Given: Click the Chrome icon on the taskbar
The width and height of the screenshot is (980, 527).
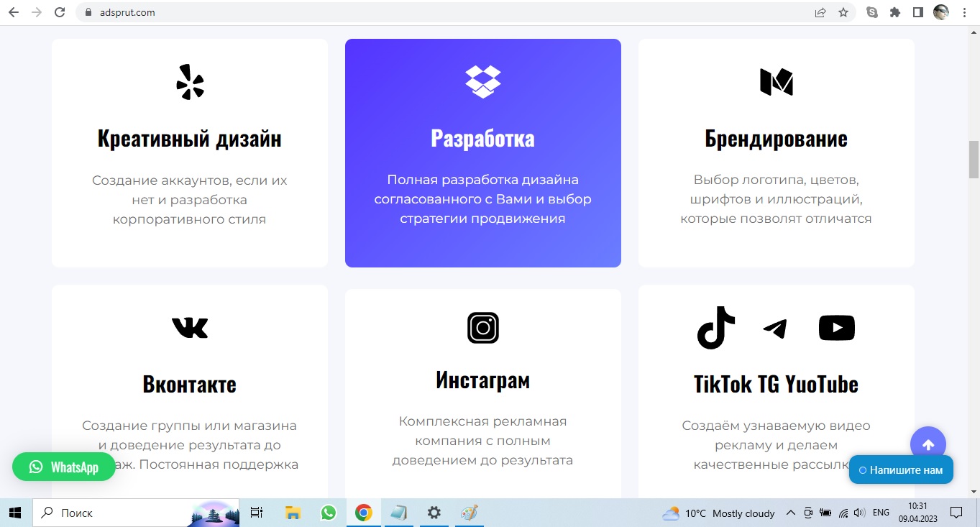Looking at the screenshot, I should pos(364,513).
